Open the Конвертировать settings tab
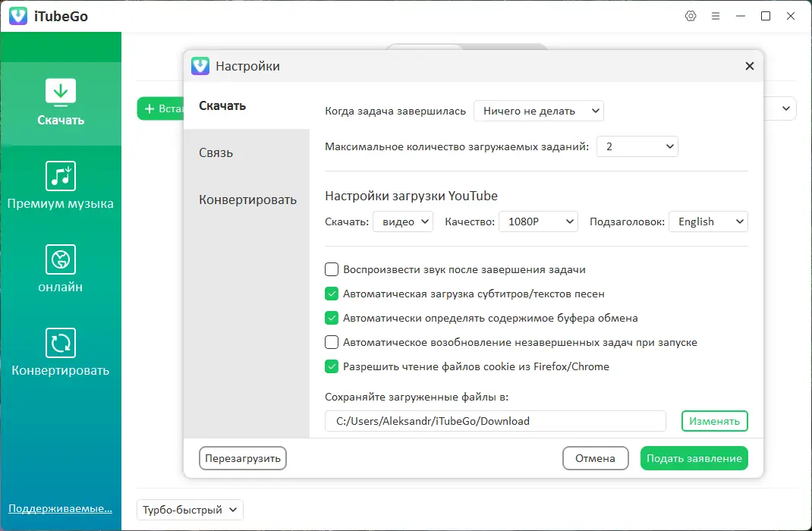Image resolution: width=812 pixels, height=531 pixels. 247,200
